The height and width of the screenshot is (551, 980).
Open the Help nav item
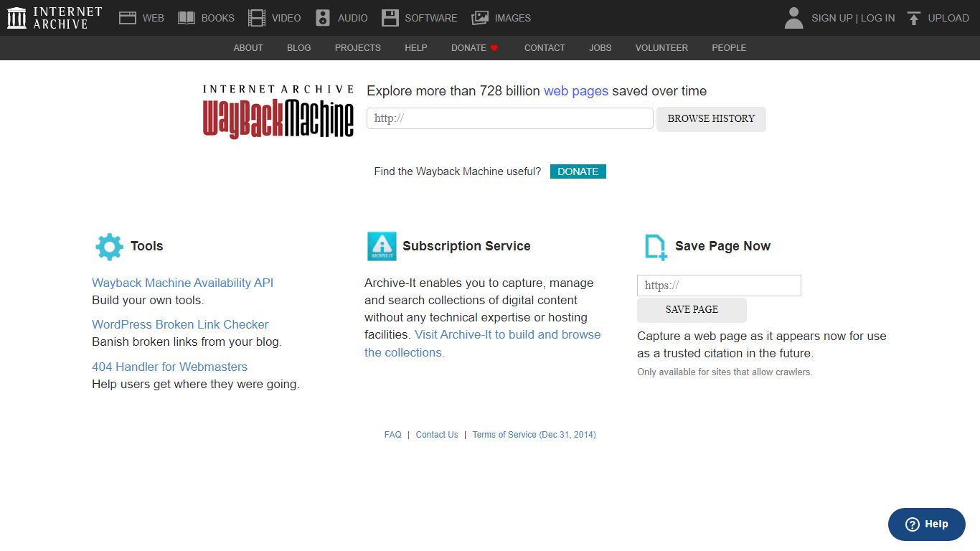pos(416,48)
